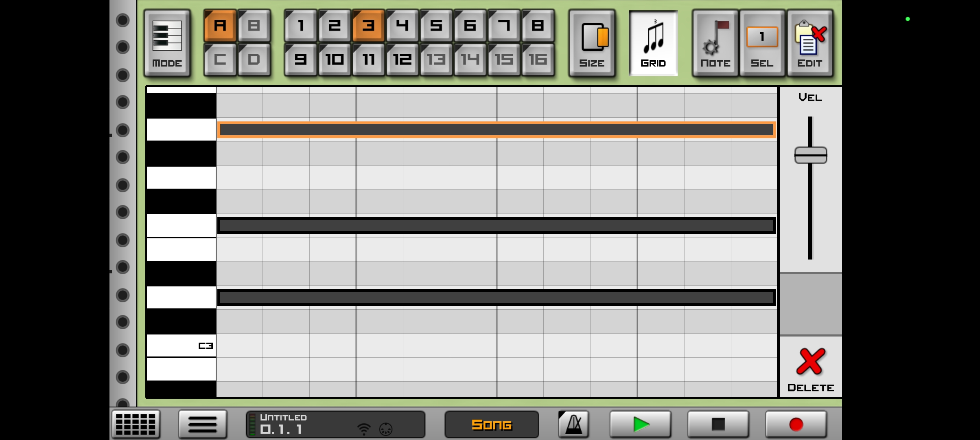Select pattern slot 14
The image size is (980, 440).
(470, 59)
